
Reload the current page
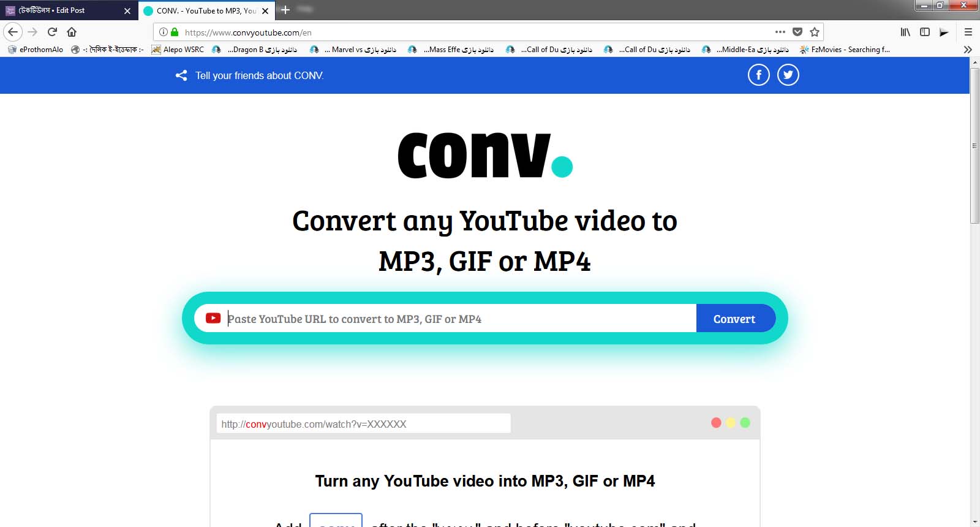[x=52, y=32]
